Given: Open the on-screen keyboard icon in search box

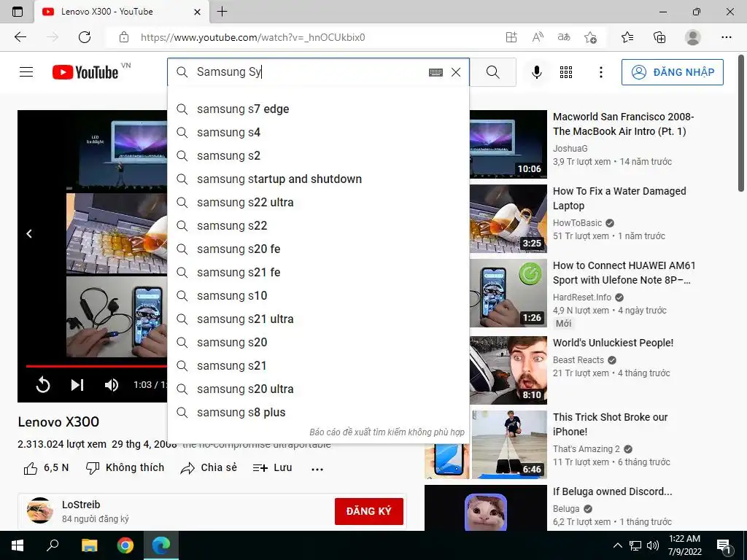Looking at the screenshot, I should pos(436,72).
